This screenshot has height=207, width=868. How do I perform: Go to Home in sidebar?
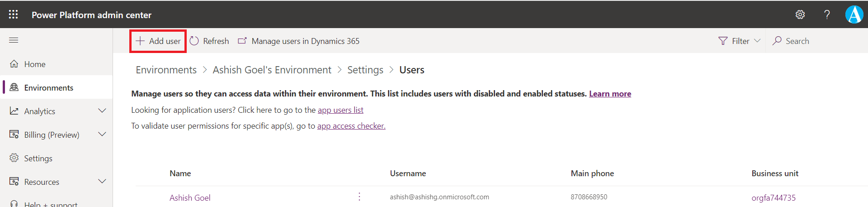click(x=35, y=64)
